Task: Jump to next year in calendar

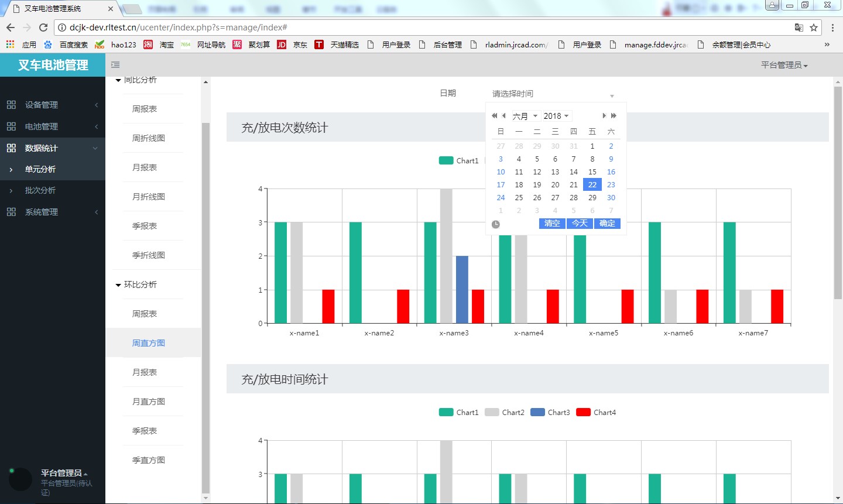Action: tap(614, 116)
